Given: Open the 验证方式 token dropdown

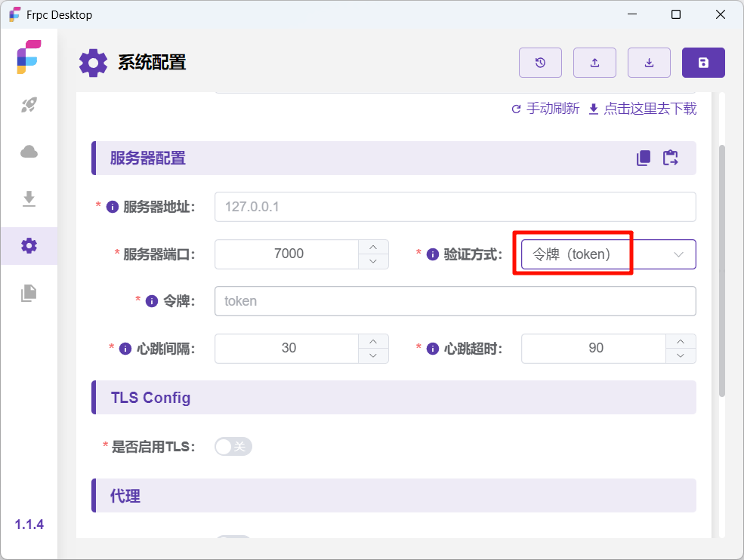Looking at the screenshot, I should [x=608, y=254].
